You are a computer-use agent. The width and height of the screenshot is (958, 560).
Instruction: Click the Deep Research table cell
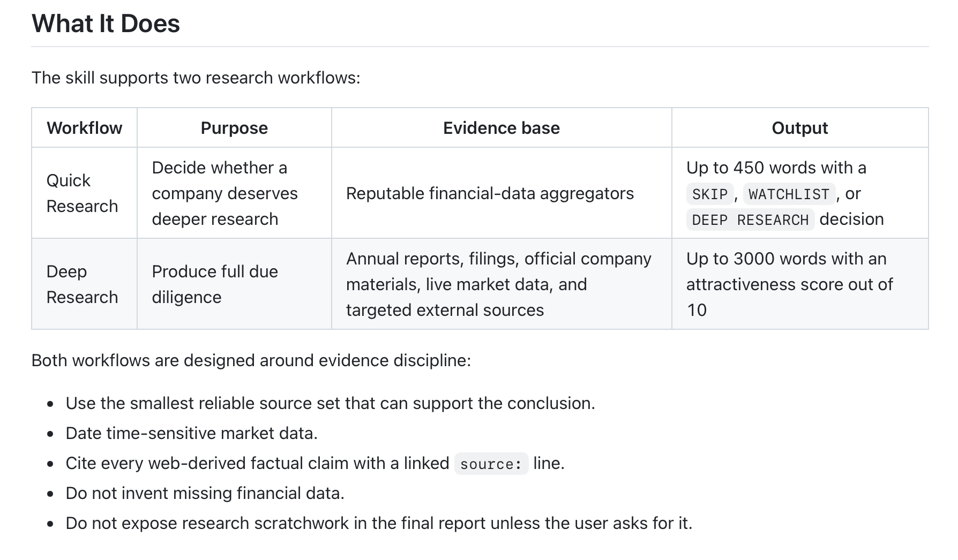coord(84,284)
